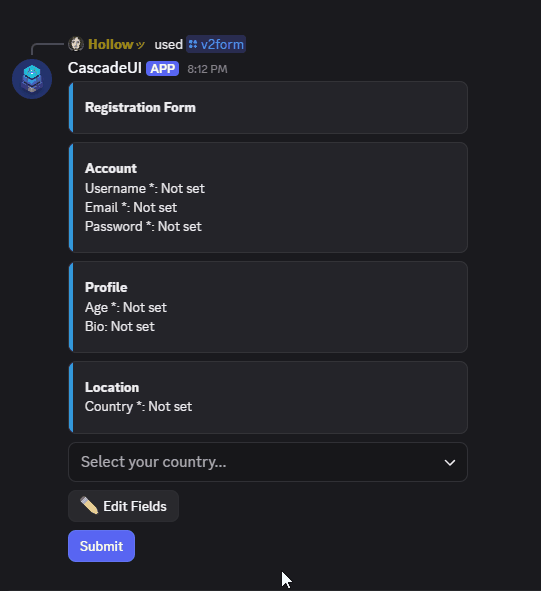Click the v2form command link
The image size is (541, 591).
click(x=216, y=44)
